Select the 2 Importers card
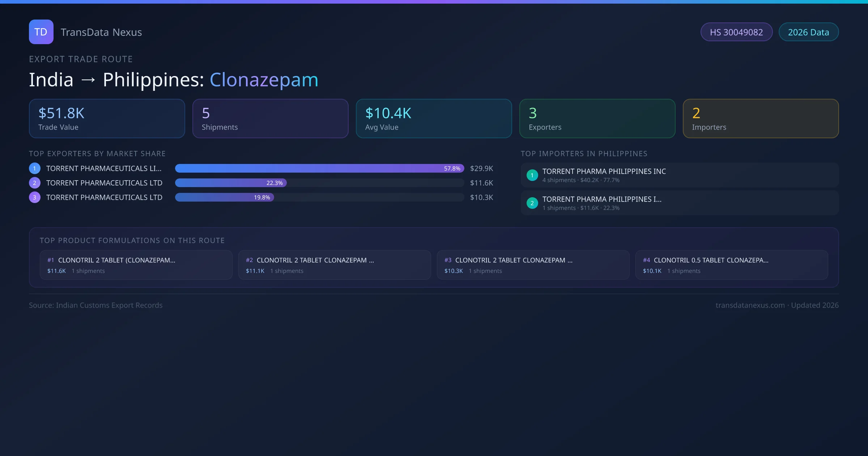Viewport: 868px width, 456px height. point(761,118)
